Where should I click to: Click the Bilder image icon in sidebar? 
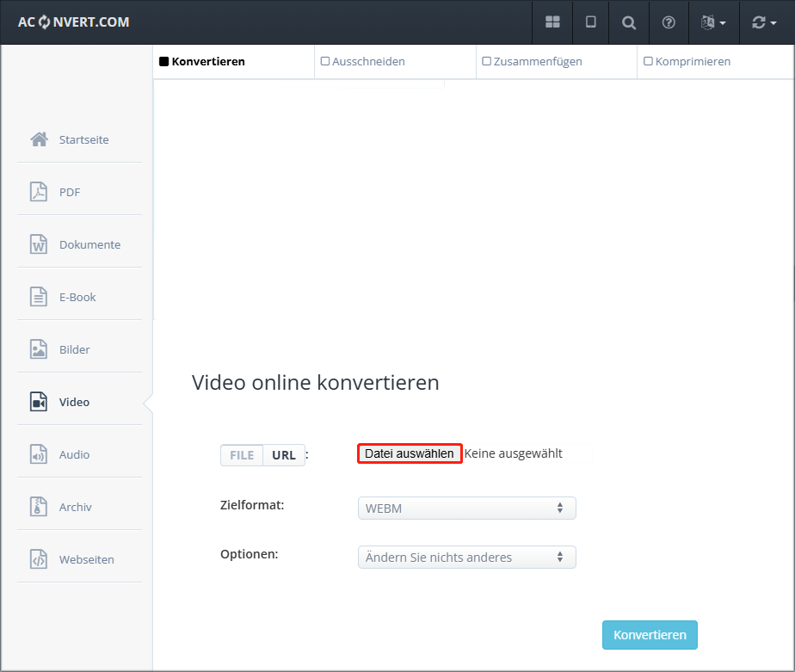pos(39,349)
